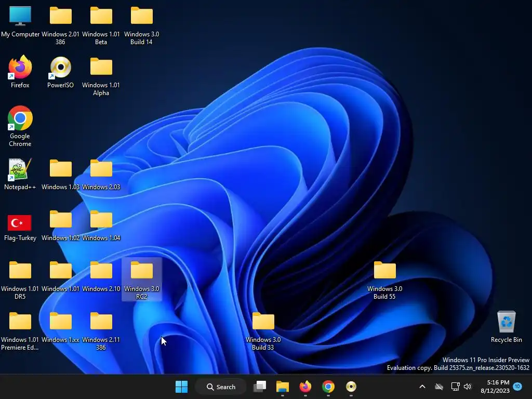Select the Recycle Bin icon

(x=506, y=326)
